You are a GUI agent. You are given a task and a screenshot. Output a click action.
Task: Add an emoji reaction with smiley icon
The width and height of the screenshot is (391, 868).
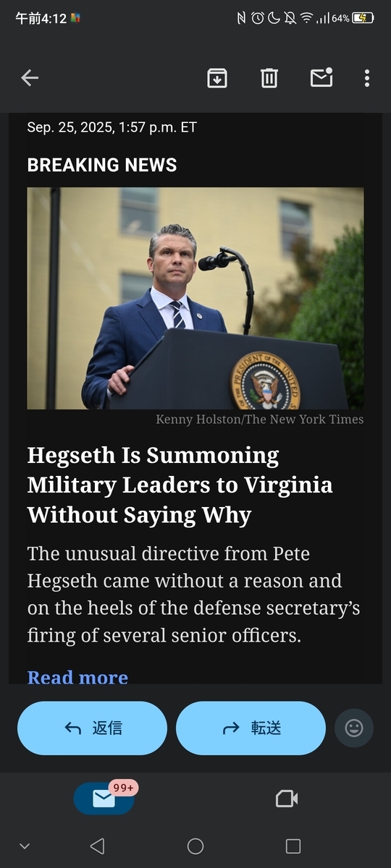354,728
